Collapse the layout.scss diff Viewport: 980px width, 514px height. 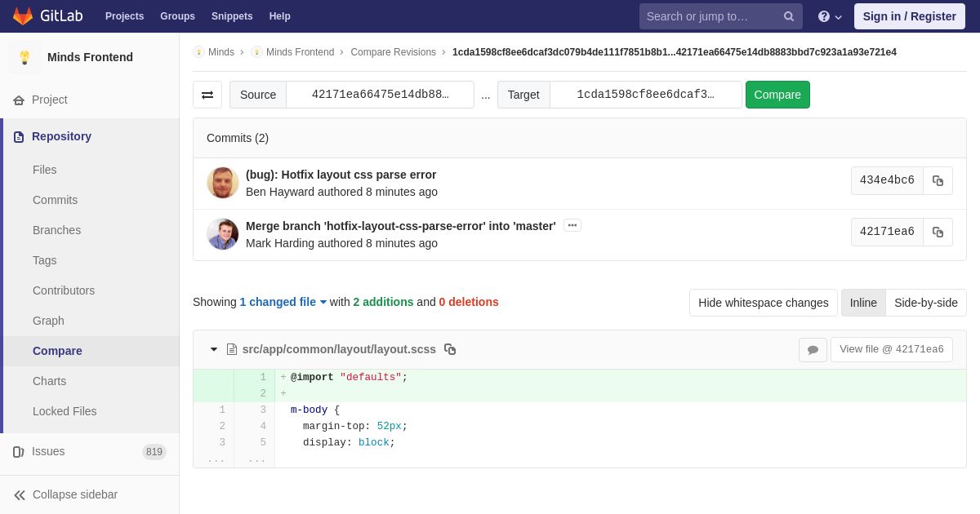click(214, 349)
